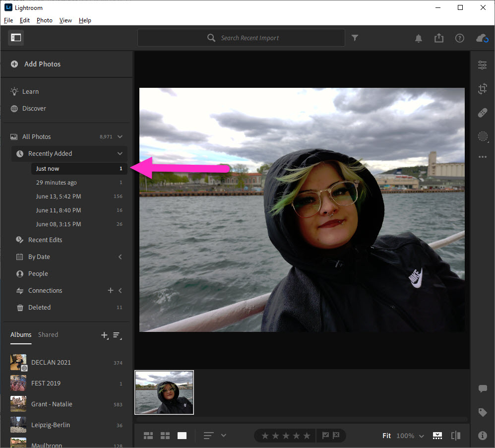Toggle the filmstrip visibility

pos(437,436)
